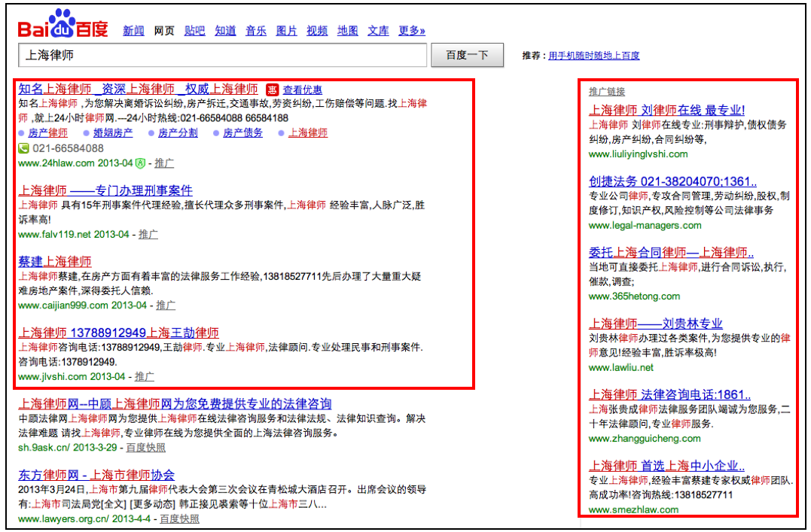Click the green shield icon after www.24hlaw.com

click(x=140, y=163)
